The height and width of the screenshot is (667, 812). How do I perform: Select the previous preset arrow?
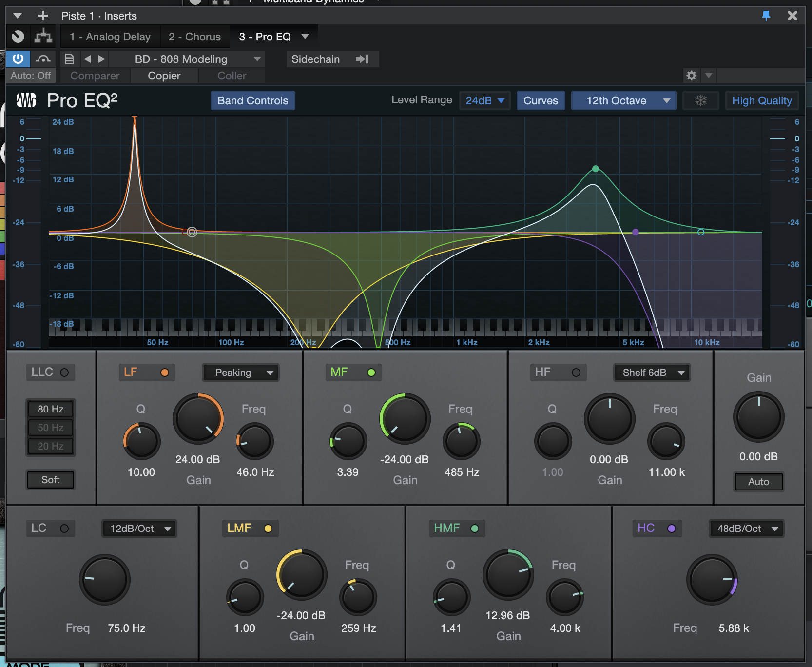click(x=87, y=59)
